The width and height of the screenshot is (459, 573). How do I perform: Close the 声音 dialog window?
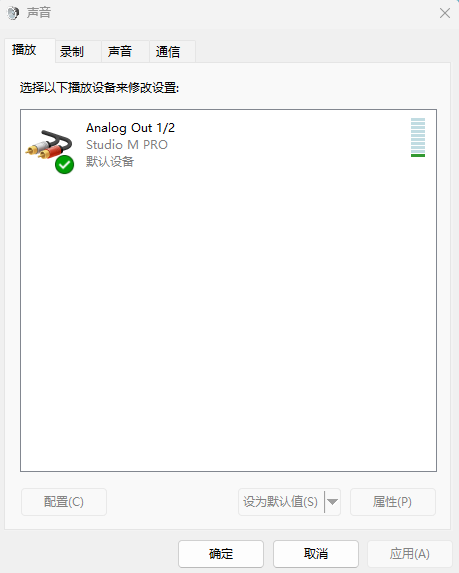point(445,13)
